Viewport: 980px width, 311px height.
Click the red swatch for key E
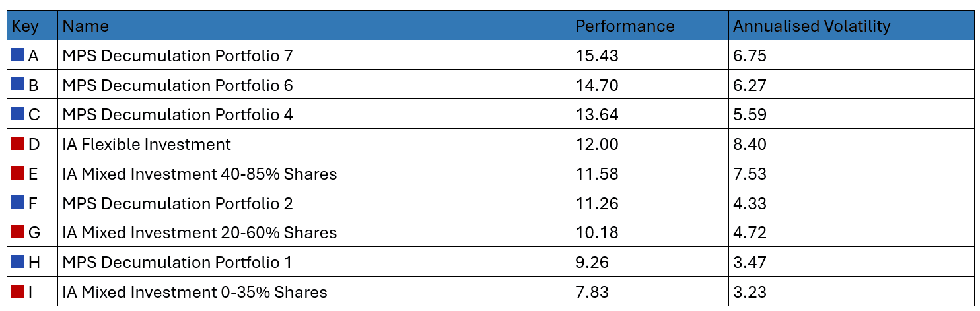(18, 173)
